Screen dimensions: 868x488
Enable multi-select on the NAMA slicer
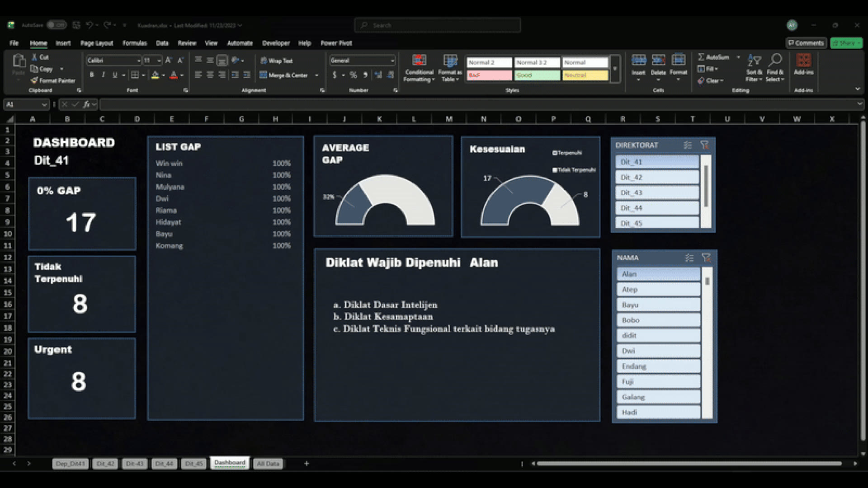click(689, 258)
